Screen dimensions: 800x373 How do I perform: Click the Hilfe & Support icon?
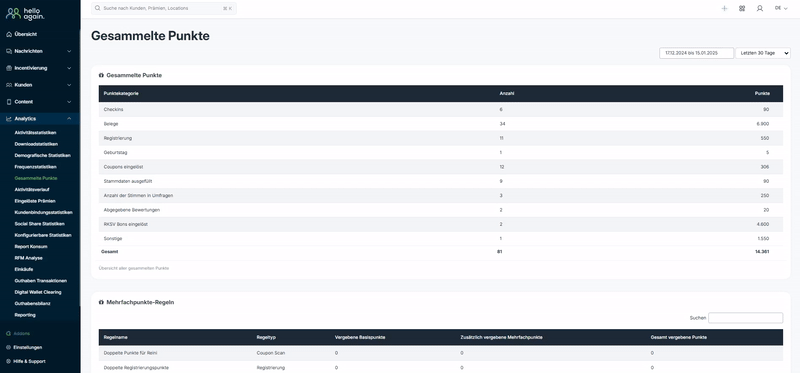click(x=8, y=361)
